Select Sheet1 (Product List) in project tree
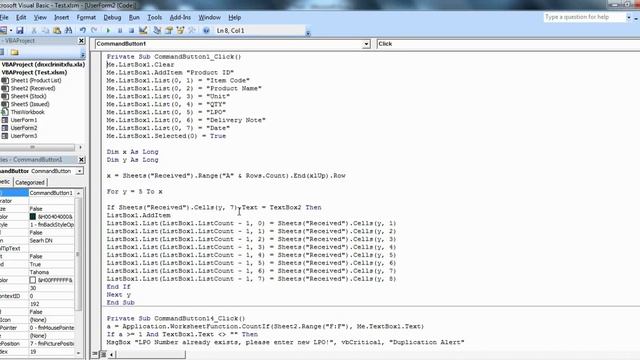640x360 pixels. tap(36, 80)
